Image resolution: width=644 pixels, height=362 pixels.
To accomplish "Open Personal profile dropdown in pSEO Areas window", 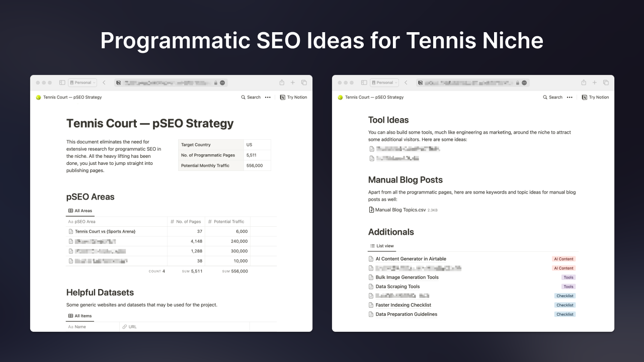I will coord(83,82).
